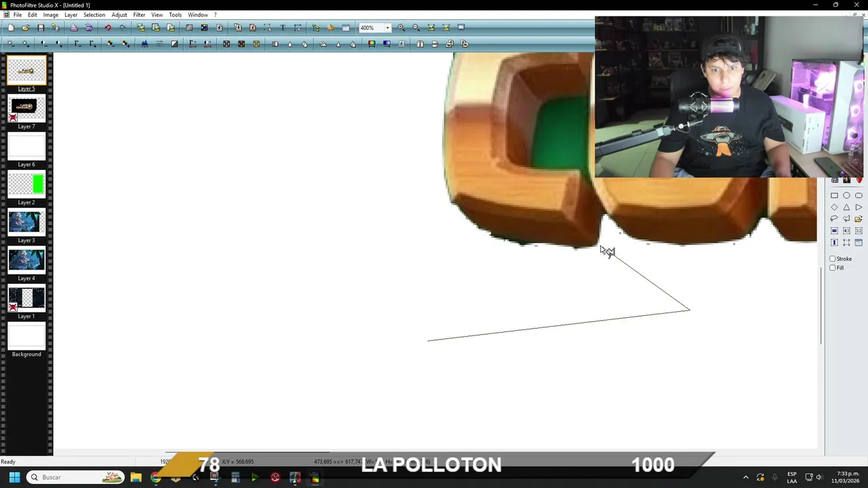
Task: Select the rhombus shape tool
Action: click(834, 207)
